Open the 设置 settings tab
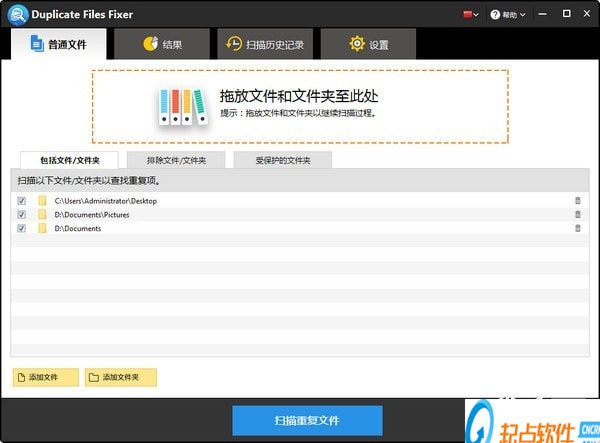This screenshot has height=443, width=600. coord(368,44)
